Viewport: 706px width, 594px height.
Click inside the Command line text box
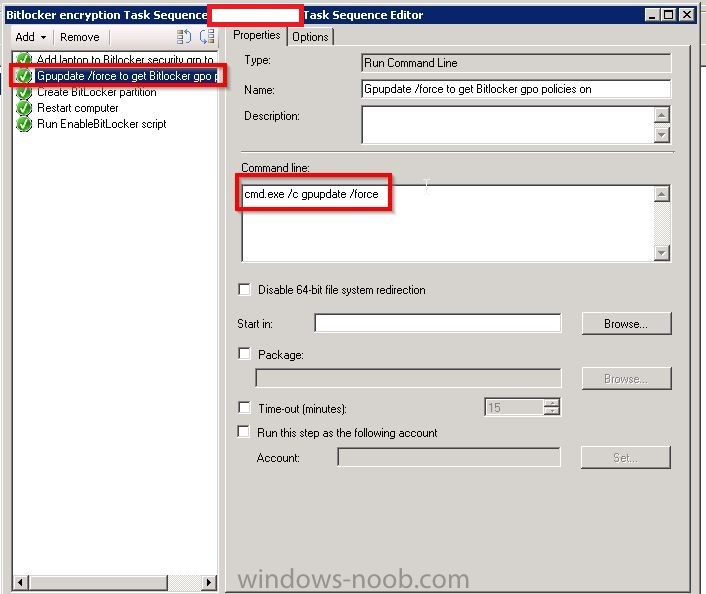448,223
